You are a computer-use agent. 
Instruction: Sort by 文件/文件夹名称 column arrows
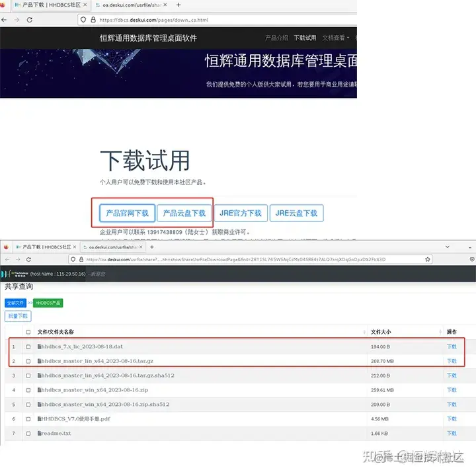tap(364, 332)
